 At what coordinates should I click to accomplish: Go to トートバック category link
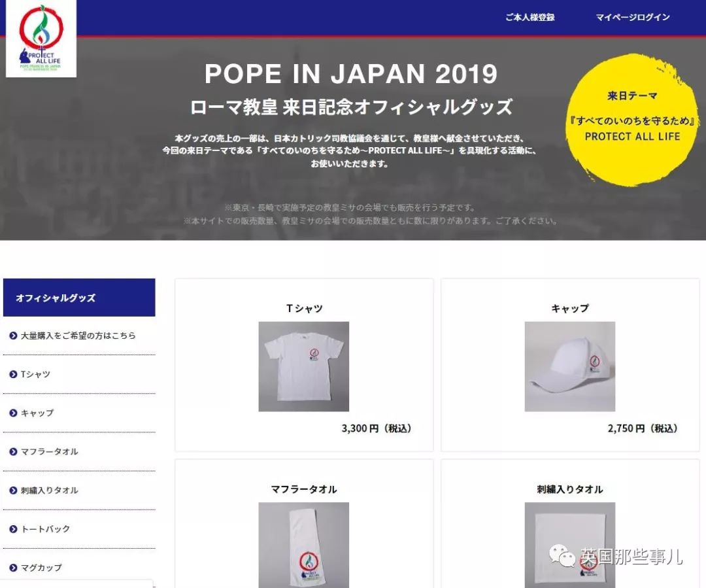click(x=46, y=529)
